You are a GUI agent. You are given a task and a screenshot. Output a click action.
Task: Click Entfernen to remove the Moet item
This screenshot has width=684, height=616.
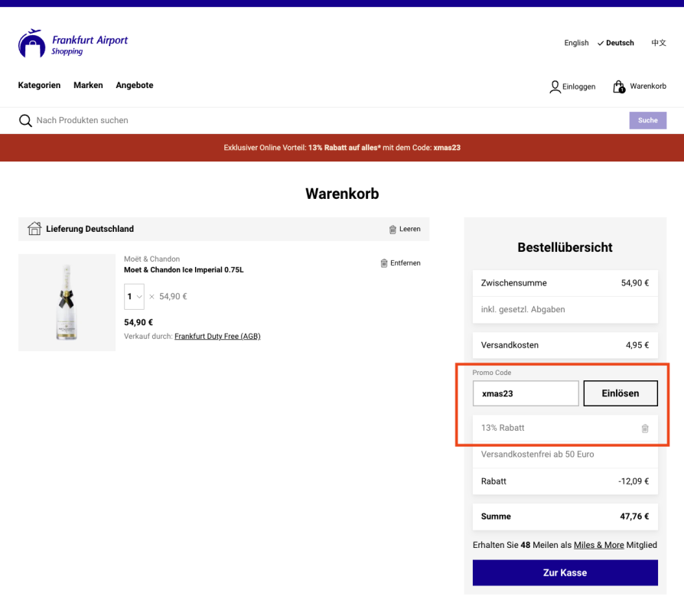[406, 263]
